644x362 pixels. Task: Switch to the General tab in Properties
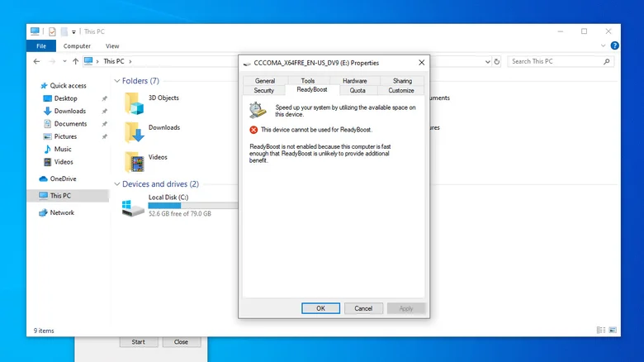point(265,81)
